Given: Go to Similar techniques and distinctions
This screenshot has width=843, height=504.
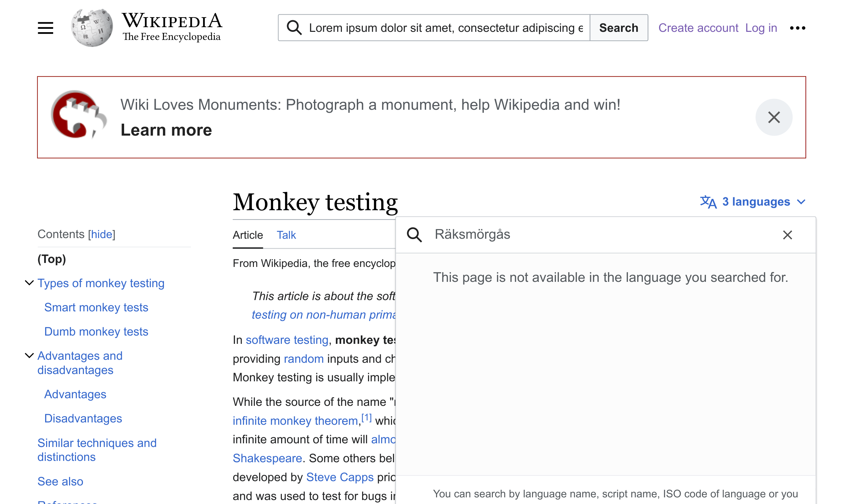Looking at the screenshot, I should click(97, 450).
